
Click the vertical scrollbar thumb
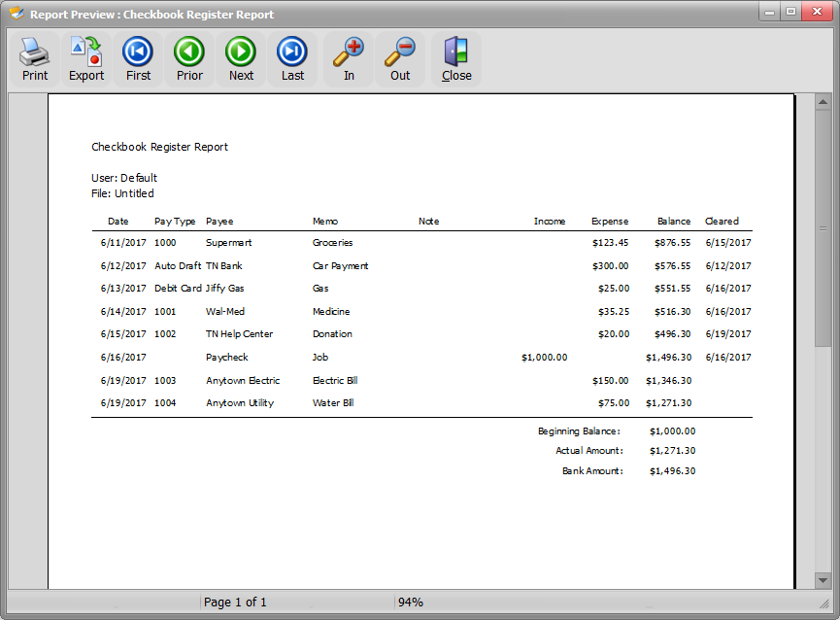click(823, 229)
